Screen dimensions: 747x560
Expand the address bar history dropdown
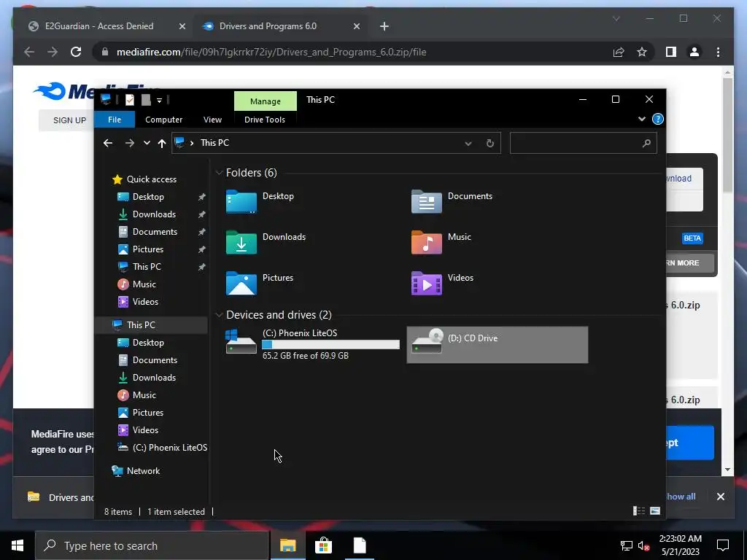click(x=468, y=143)
